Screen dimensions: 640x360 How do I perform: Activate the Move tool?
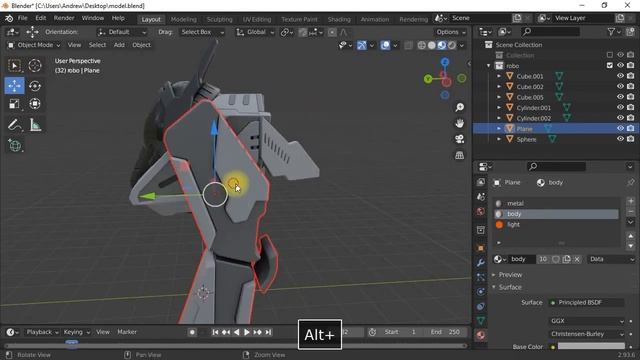(14, 86)
